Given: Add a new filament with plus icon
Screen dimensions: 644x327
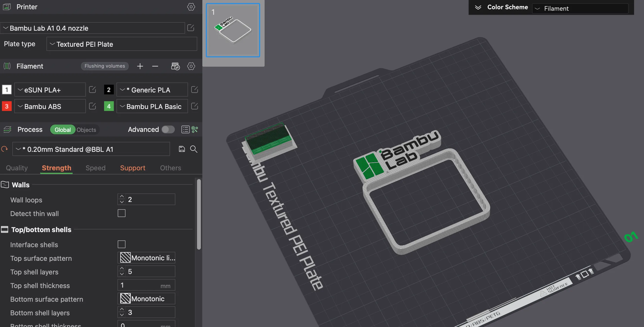Looking at the screenshot, I should tap(140, 66).
